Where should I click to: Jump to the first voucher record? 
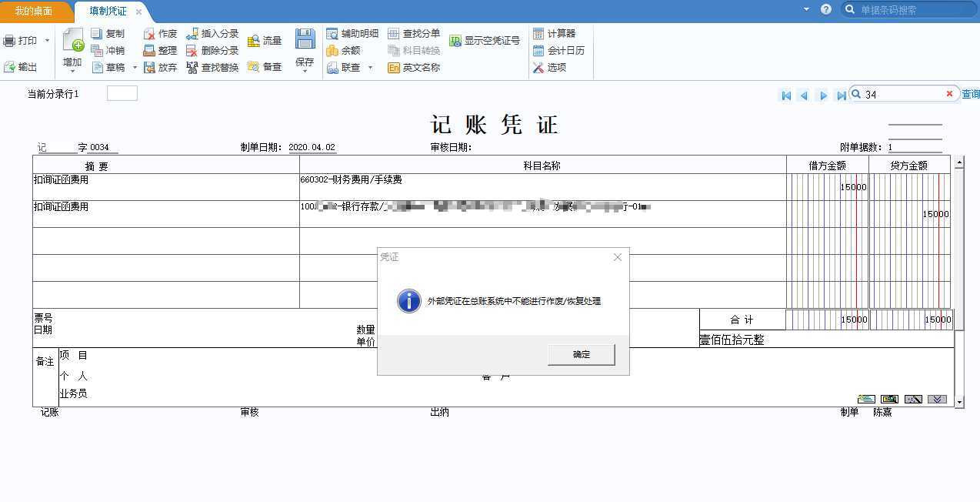coord(785,95)
